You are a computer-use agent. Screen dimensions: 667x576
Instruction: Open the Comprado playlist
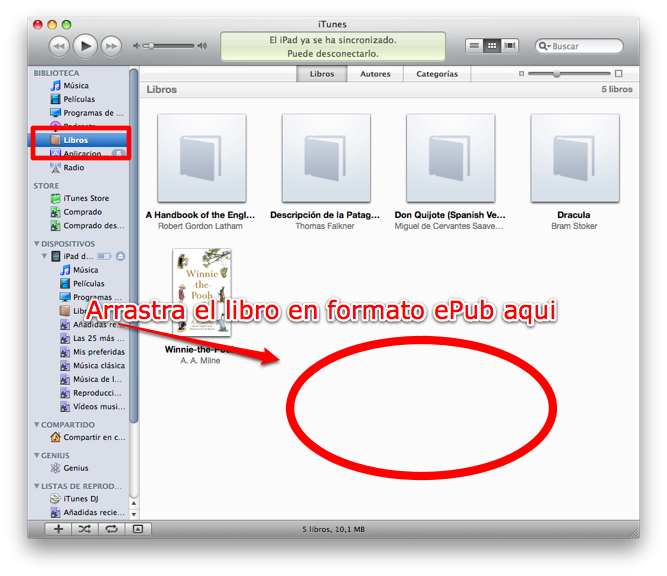[x=76, y=212]
